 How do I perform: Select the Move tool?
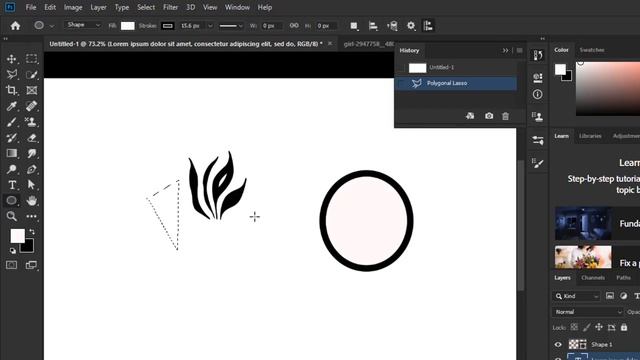[11, 59]
